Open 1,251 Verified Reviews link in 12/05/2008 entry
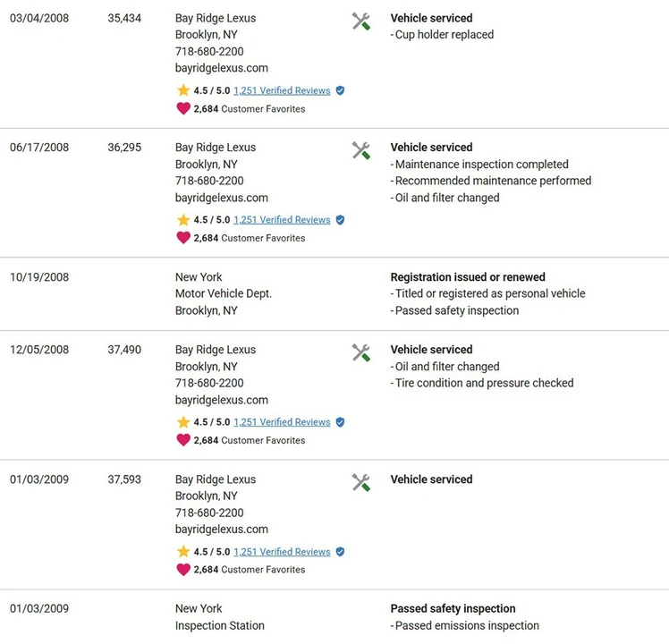Screen dimensions: 669x644 pyautogui.click(x=282, y=422)
